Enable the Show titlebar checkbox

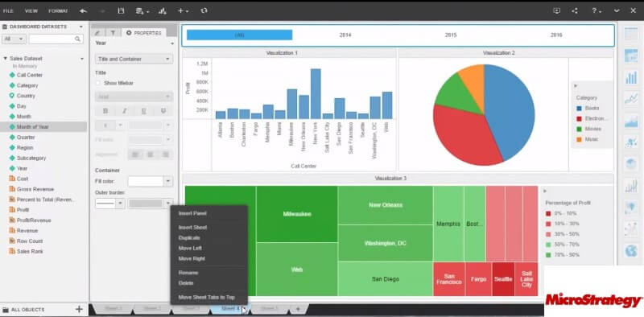click(x=97, y=83)
